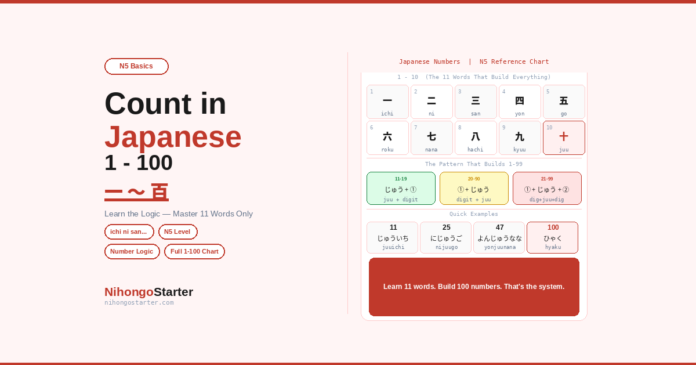Select number card 7 'nana'
The height and width of the screenshot is (365, 696).
tap(431, 138)
